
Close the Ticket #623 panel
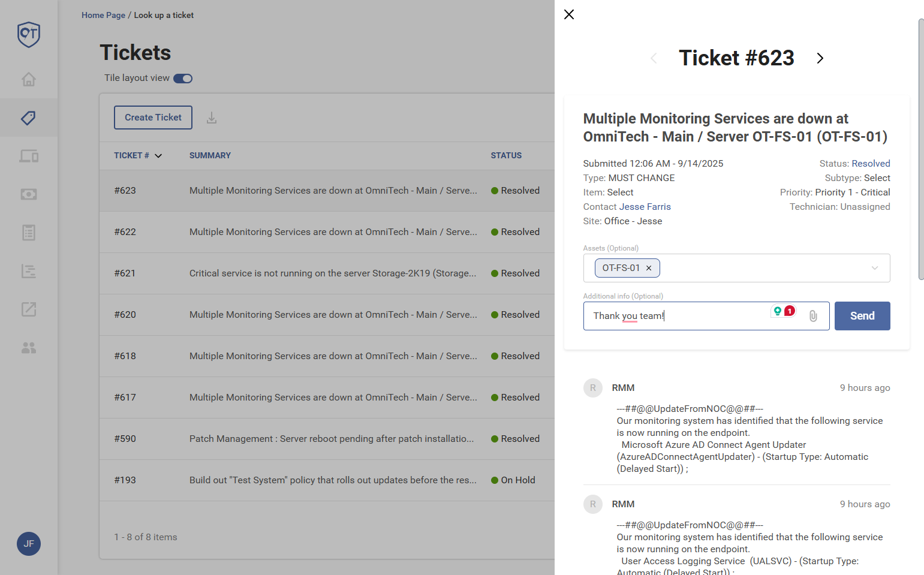click(569, 14)
